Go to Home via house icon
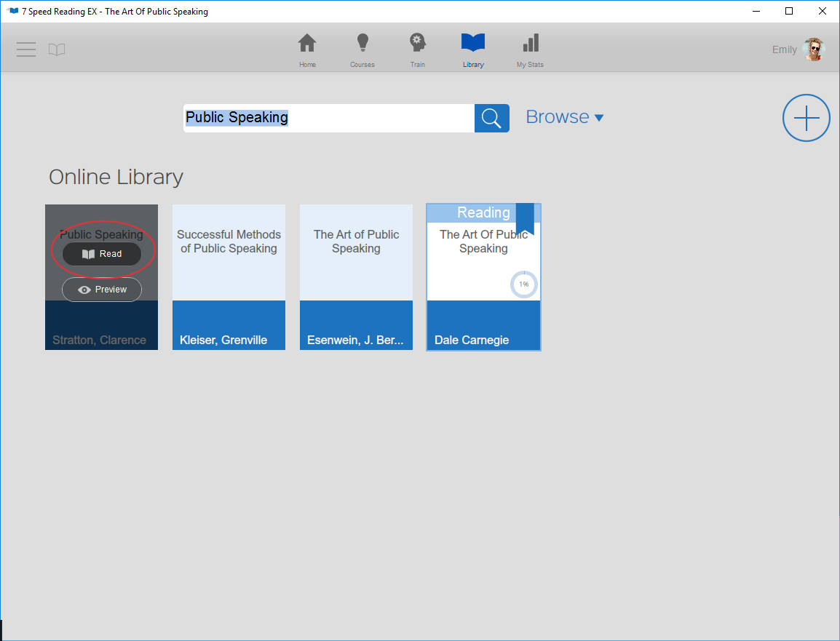Screen dimensions: 840x641 pos(307,44)
